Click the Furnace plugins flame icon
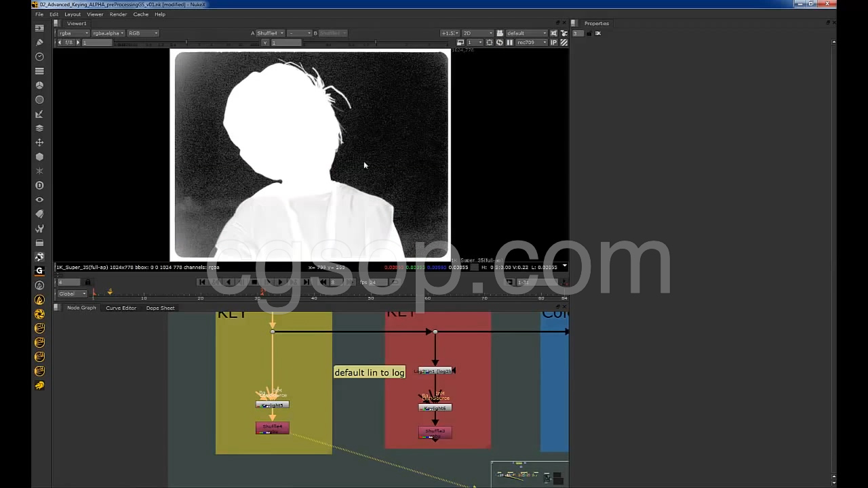Screen dimensions: 868x488 [x=39, y=300]
